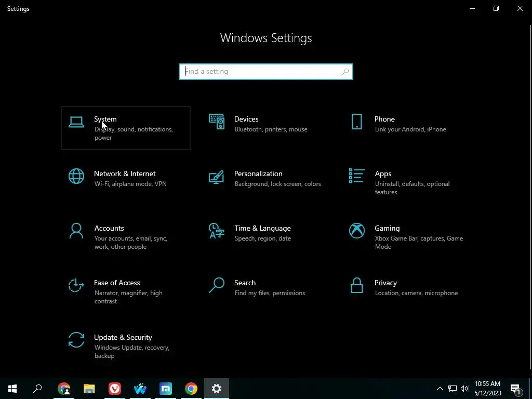Show hidden tray icons chevron
This screenshot has height=399, width=532.
point(440,389)
